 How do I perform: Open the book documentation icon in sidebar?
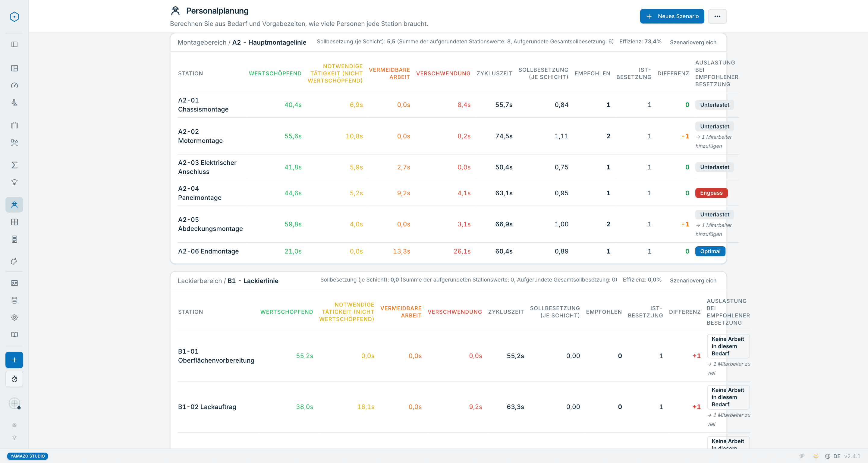click(x=14, y=335)
